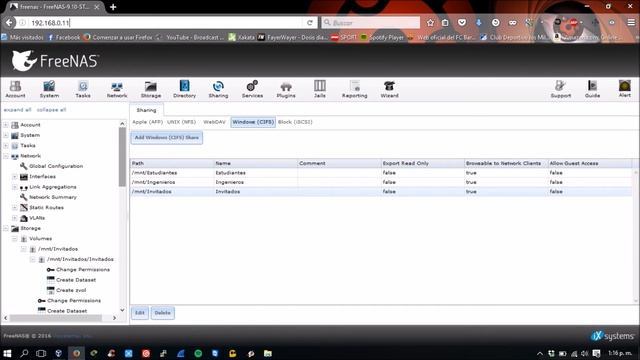Viewport: 640px width, 360px height.
Task: Expand the Account tree node
Action: 6,125
